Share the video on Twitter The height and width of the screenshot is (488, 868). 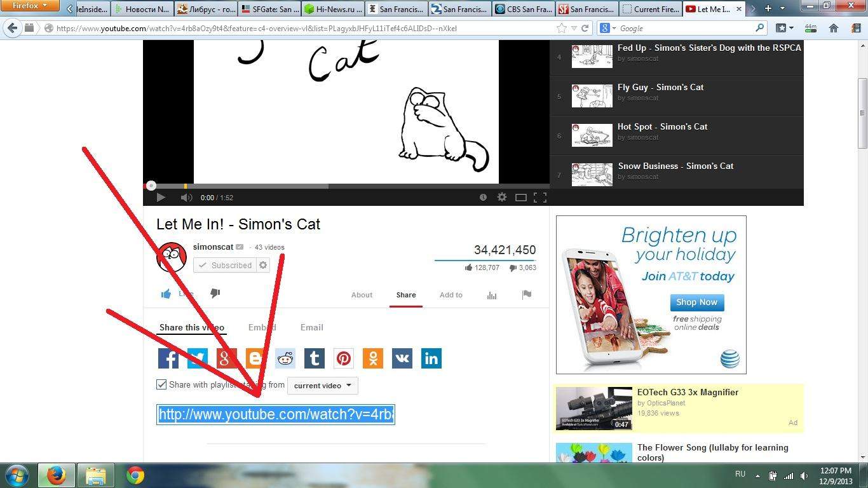click(198, 358)
